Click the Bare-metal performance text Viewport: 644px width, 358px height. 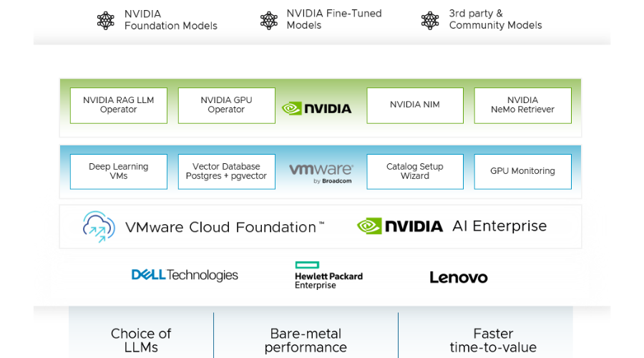coord(306,340)
